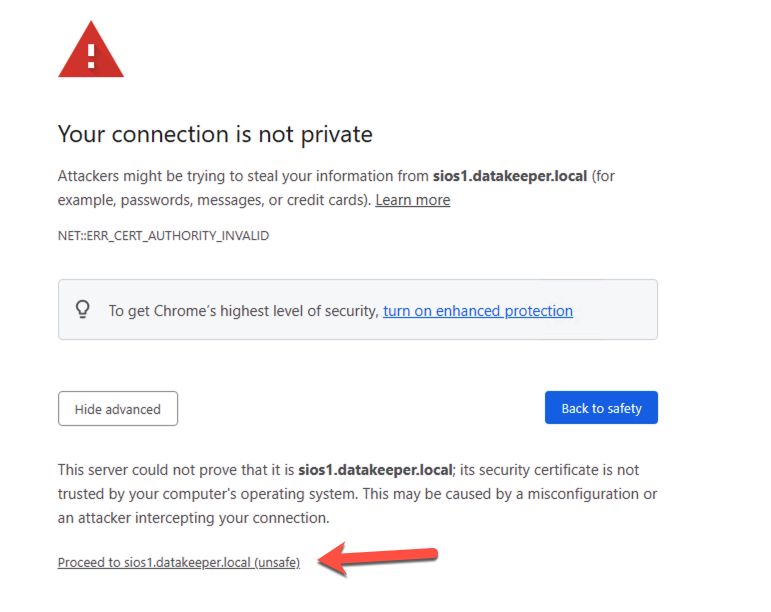Viewport: 771px width, 612px height.
Task: Click the bold hostname in the Attackers paragraph
Action: 510,176
